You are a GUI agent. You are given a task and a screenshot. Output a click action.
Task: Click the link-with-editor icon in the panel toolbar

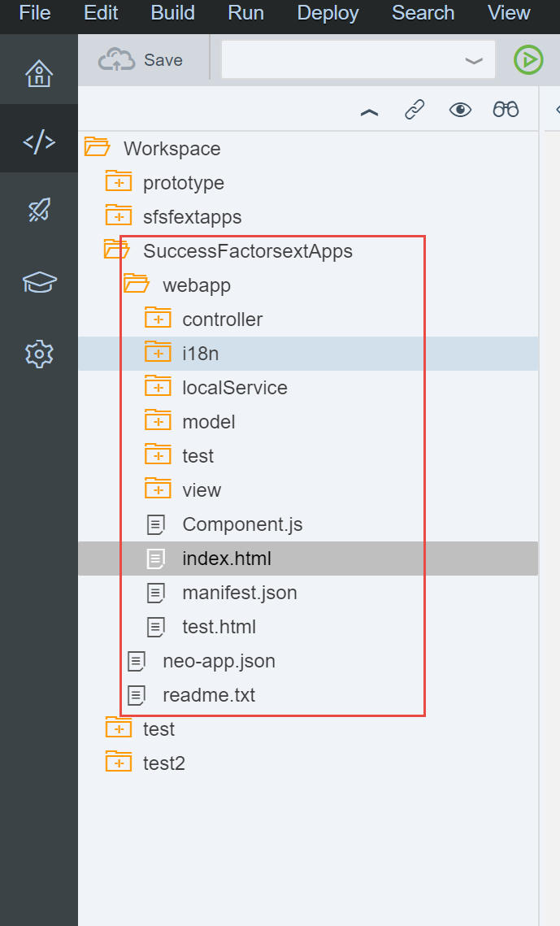point(415,108)
